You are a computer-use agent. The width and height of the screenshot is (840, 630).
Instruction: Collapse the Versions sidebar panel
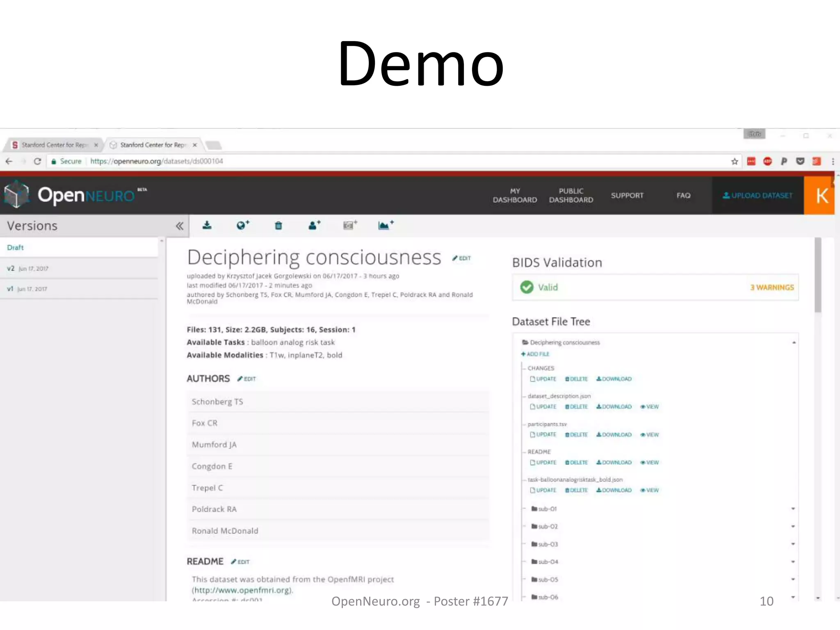tap(179, 226)
